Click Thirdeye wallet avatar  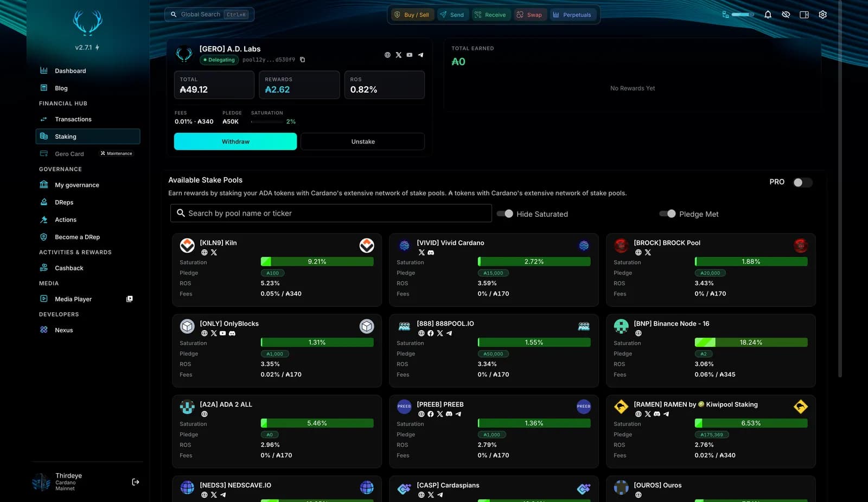pos(41,482)
